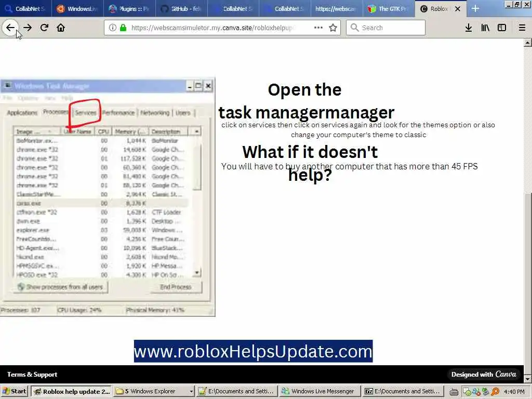The image size is (532, 399).
Task: Go back to the previous page
Action: 10,28
